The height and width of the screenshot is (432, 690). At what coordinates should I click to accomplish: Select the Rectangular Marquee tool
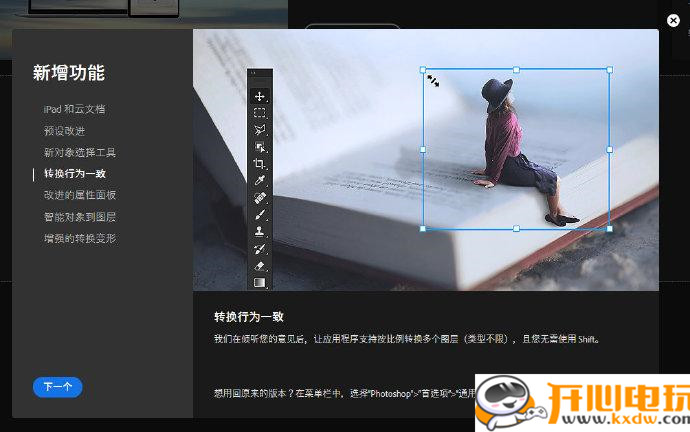click(260, 113)
